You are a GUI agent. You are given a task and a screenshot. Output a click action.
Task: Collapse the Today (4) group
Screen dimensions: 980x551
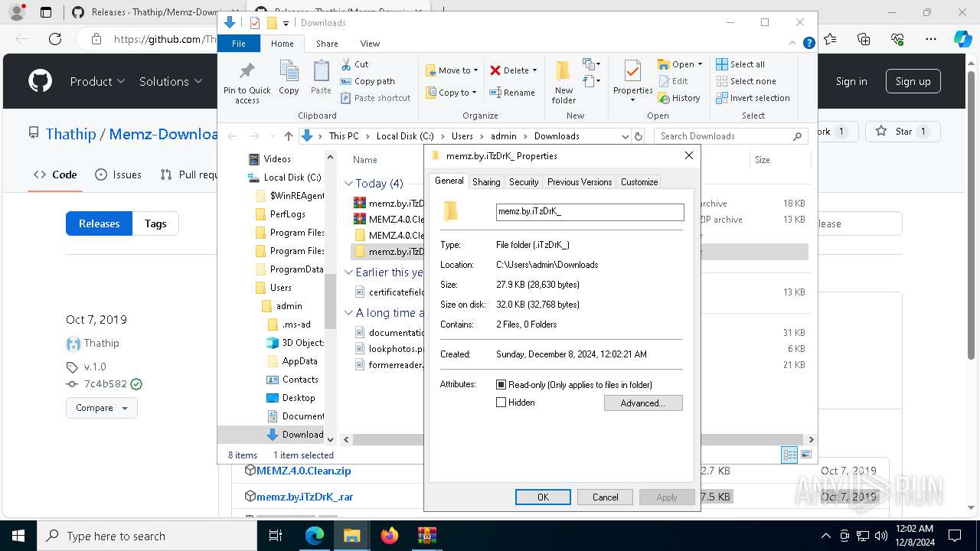click(348, 184)
